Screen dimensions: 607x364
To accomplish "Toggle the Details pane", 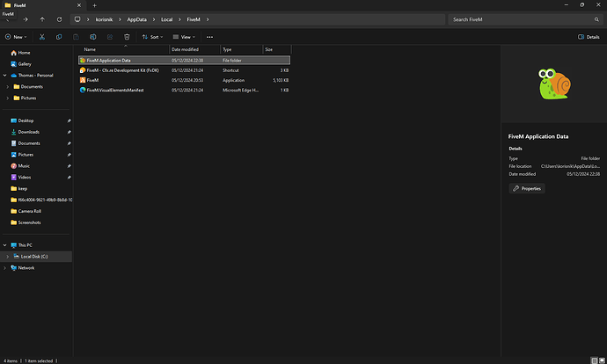I will coord(589,37).
